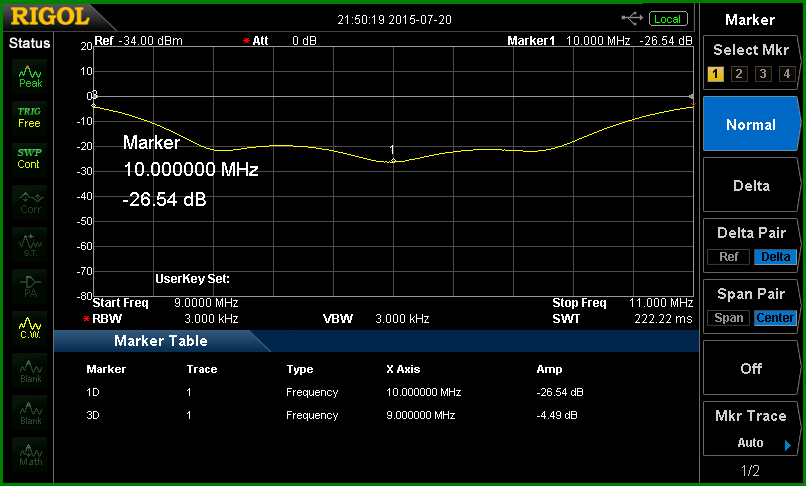The width and height of the screenshot is (806, 486).
Task: Select the Peak detector status icon
Action: click(30, 76)
